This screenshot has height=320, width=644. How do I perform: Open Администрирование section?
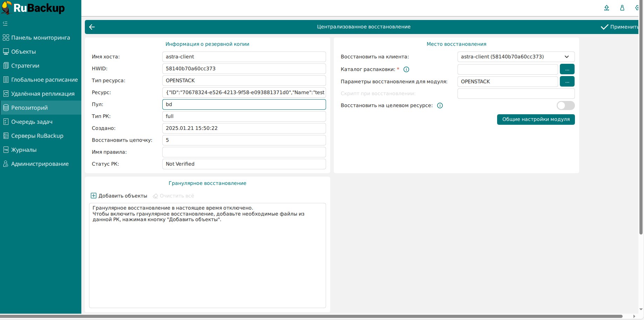41,164
